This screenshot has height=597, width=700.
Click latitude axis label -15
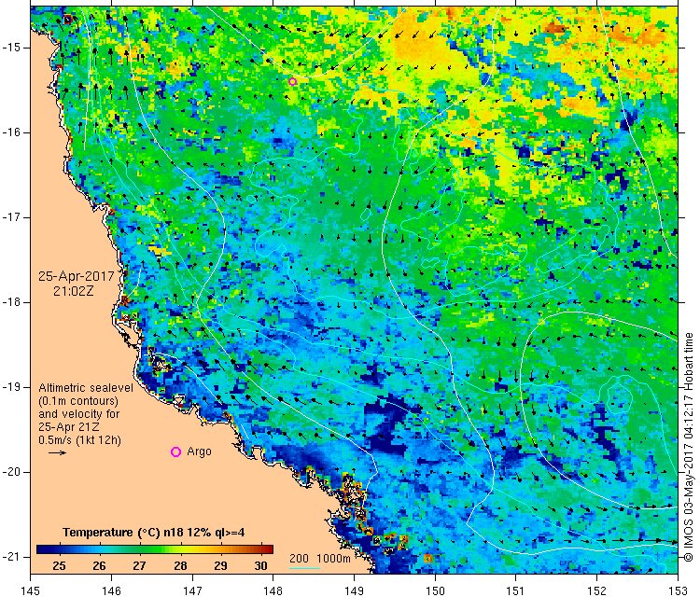[10, 48]
